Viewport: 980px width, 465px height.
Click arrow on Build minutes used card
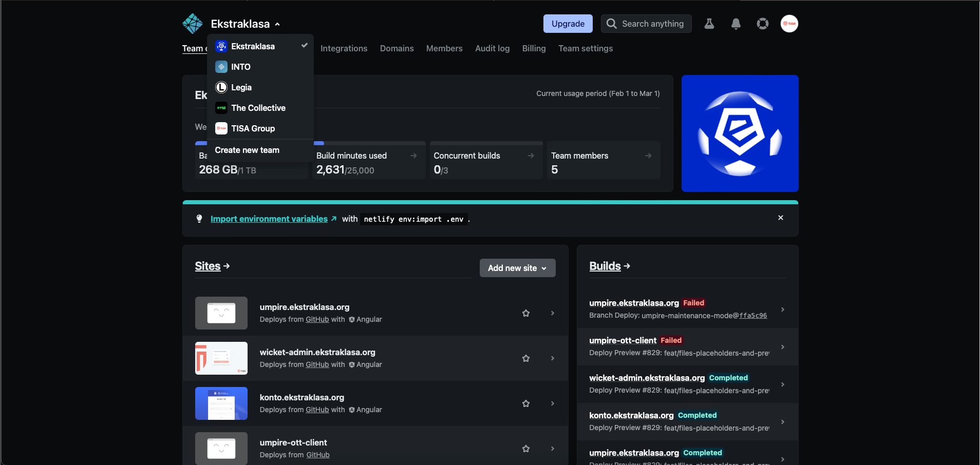(x=413, y=156)
